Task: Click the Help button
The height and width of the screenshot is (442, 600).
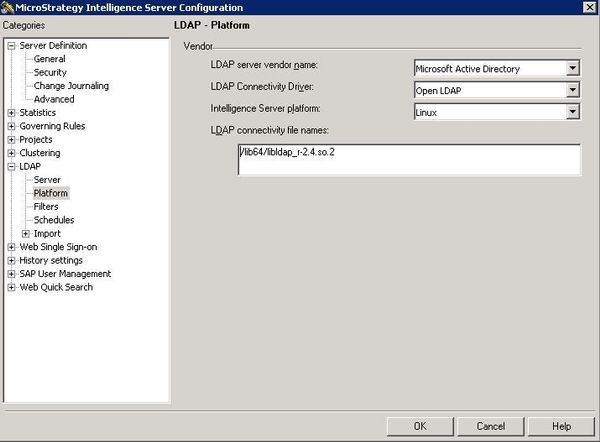Action: 561,426
